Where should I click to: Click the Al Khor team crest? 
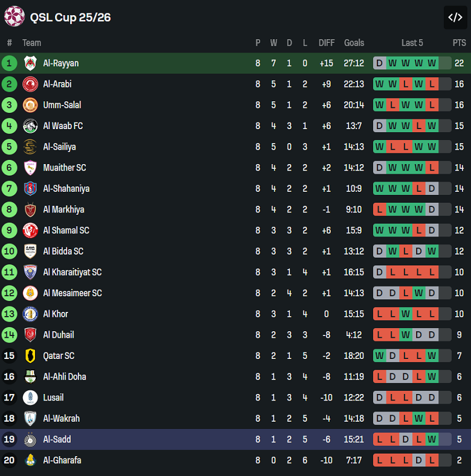click(30, 314)
